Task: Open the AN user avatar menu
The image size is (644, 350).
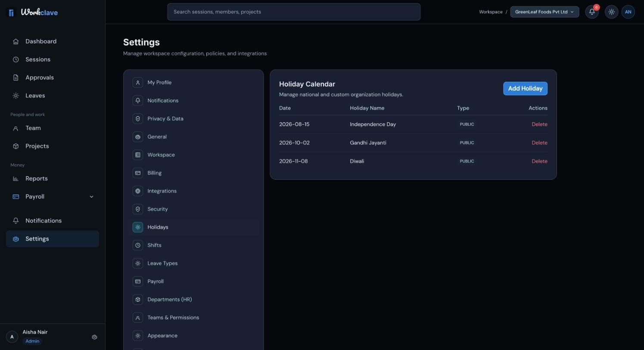Action: click(x=628, y=12)
